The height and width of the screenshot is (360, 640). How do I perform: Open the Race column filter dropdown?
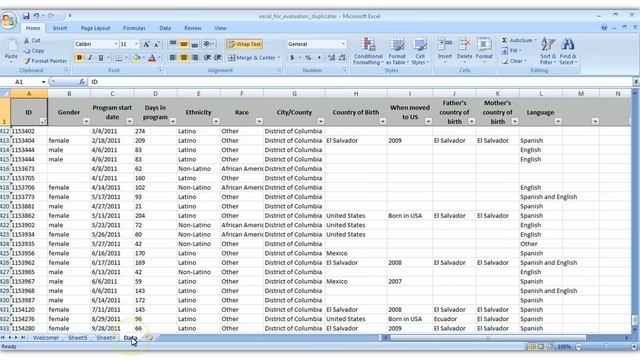click(259, 121)
